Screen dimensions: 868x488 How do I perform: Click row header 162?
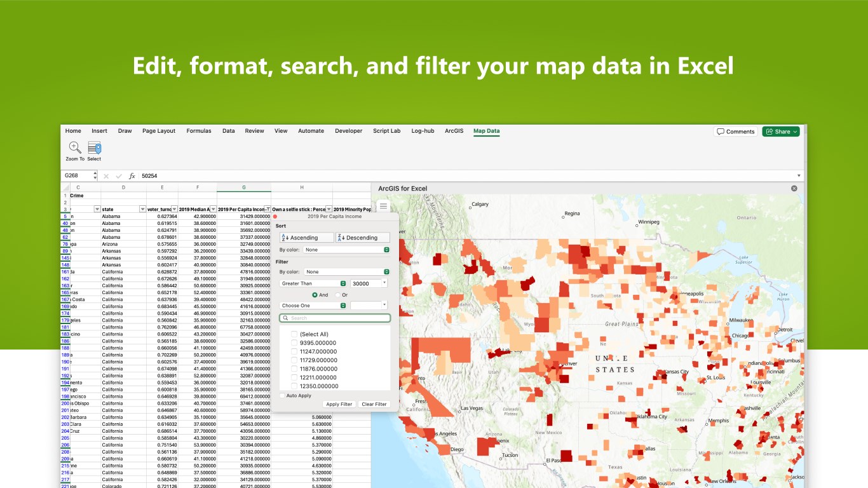pyautogui.click(x=65, y=279)
